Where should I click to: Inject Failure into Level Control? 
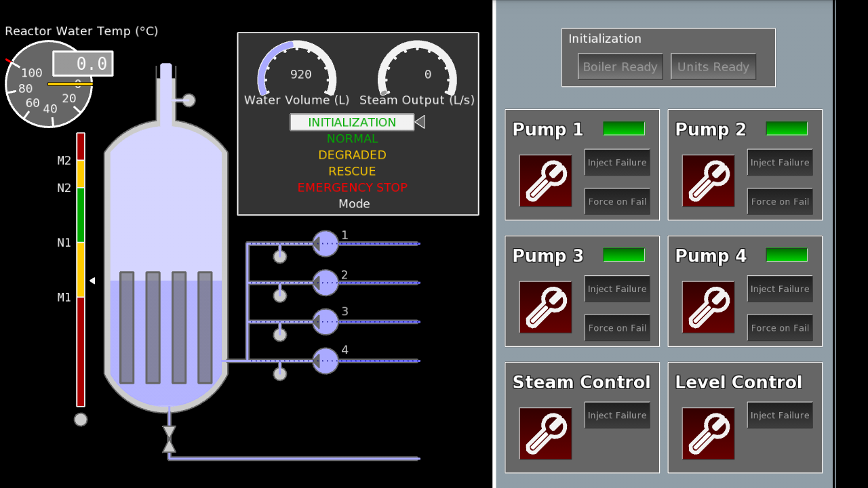[780, 415]
